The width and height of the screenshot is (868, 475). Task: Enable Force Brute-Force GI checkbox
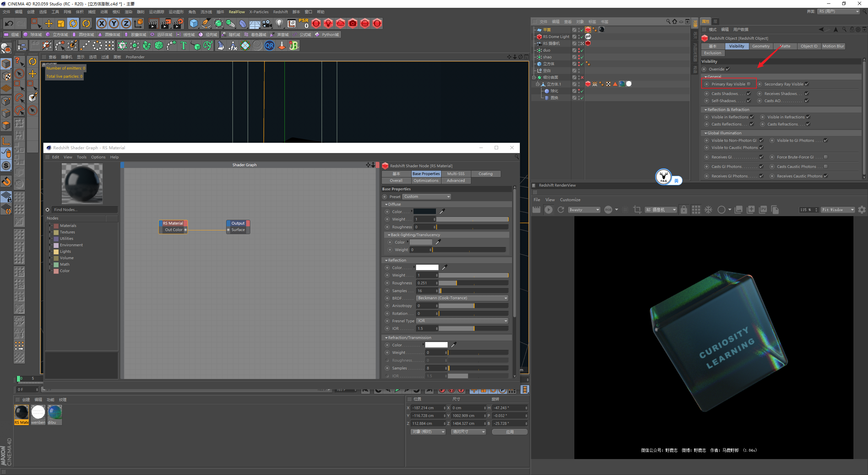click(x=826, y=157)
